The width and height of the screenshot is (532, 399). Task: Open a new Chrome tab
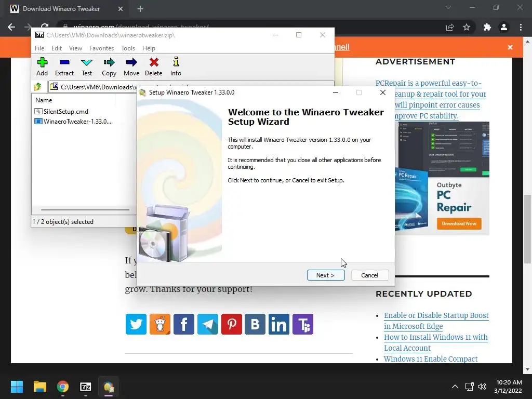click(140, 9)
